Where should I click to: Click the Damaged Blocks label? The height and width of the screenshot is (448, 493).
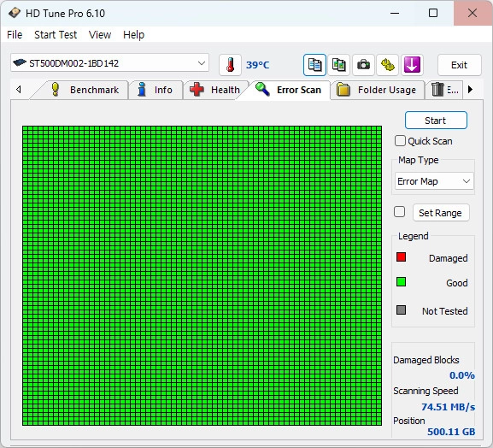(x=426, y=360)
